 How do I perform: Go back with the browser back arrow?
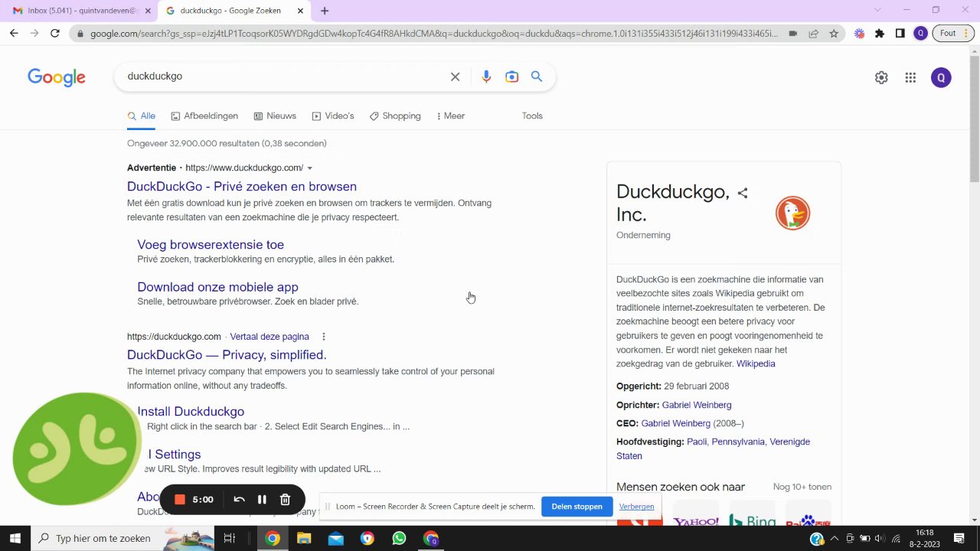point(14,33)
